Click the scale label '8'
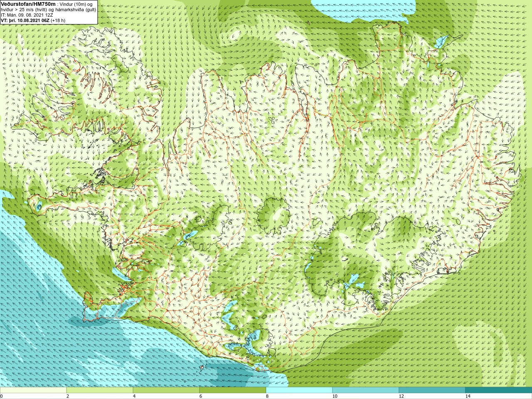 (267, 396)
